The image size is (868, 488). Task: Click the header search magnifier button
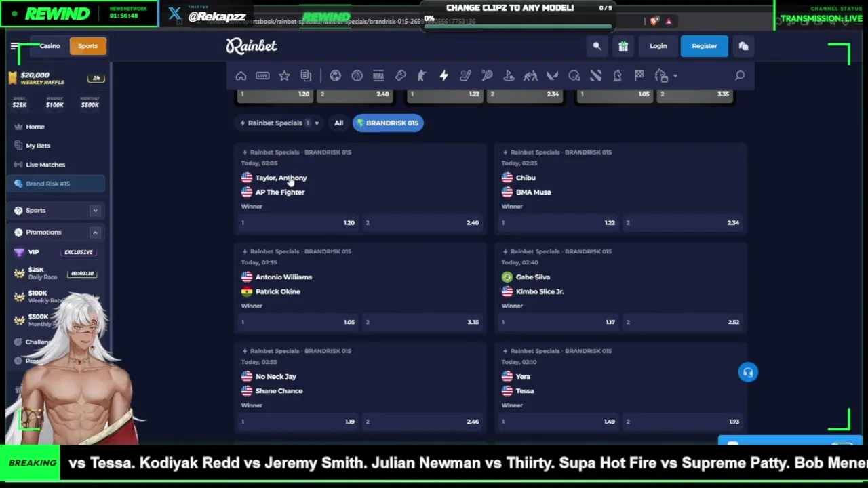(597, 46)
